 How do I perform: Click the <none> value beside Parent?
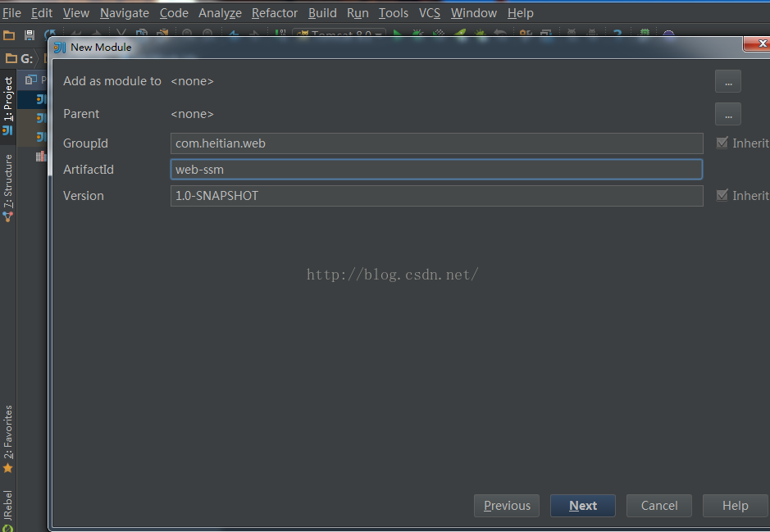[x=192, y=114]
